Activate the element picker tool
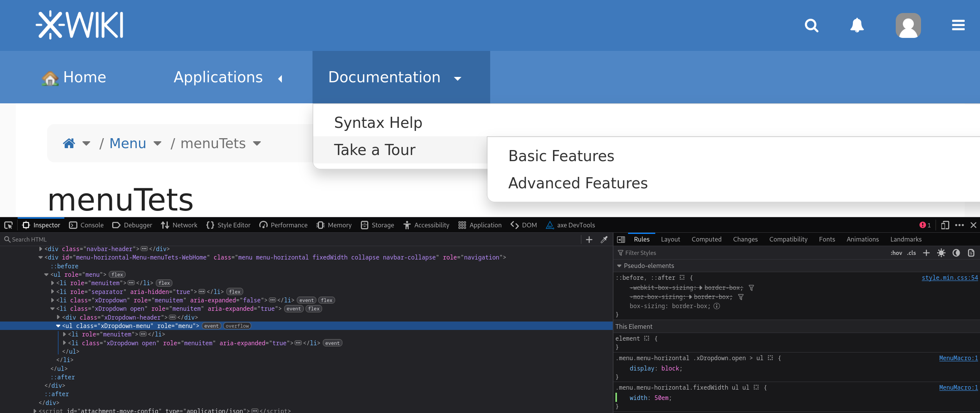This screenshot has width=980, height=413. coord(8,225)
